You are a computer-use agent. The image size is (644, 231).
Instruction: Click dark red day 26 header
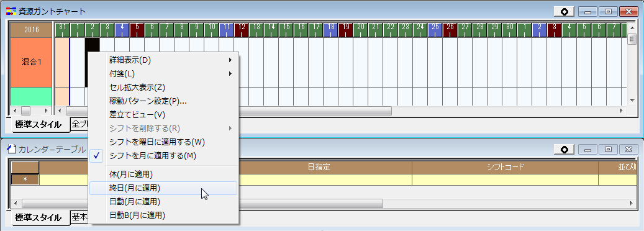(450, 30)
